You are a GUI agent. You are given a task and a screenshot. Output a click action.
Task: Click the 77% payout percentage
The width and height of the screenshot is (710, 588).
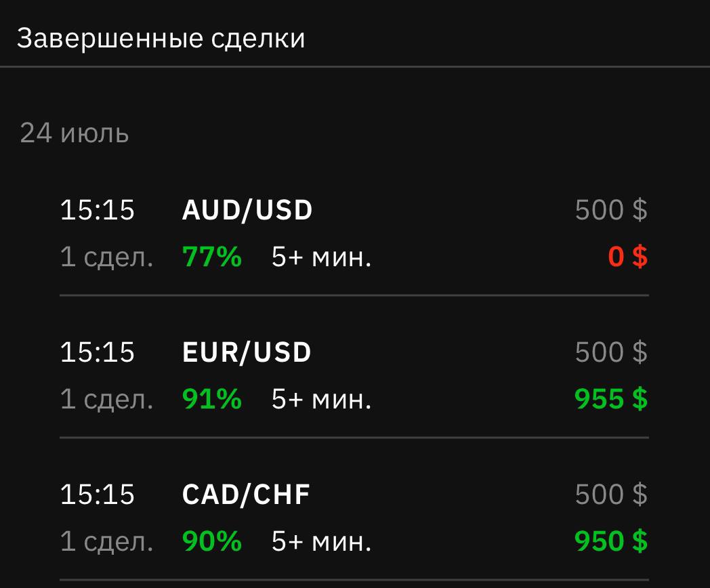click(x=211, y=257)
